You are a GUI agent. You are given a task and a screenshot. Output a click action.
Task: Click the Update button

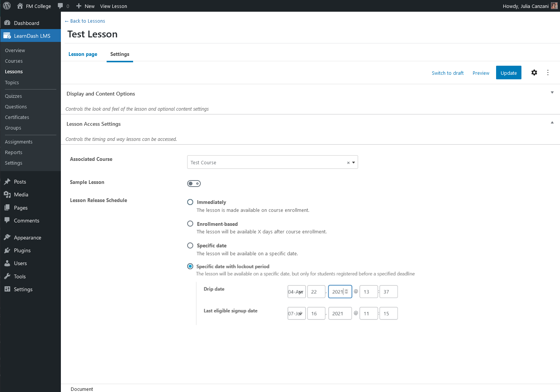[x=508, y=73]
